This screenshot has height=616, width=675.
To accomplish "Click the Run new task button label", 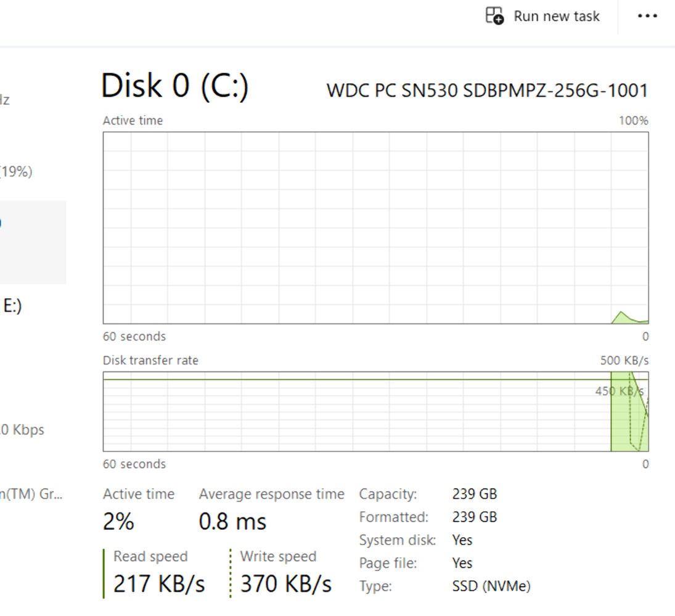I will [557, 17].
